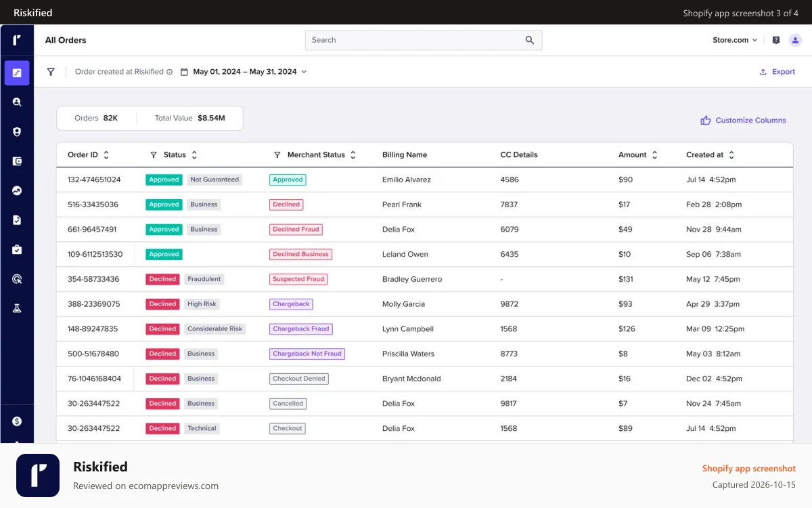Click billing name Bryant Mcdonald
812x508 pixels.
pos(411,379)
